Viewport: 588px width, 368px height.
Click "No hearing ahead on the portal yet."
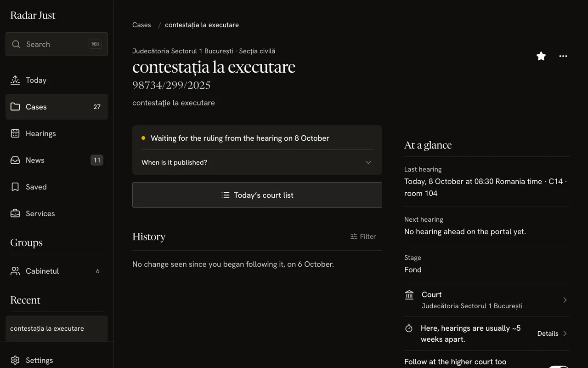coord(465,232)
